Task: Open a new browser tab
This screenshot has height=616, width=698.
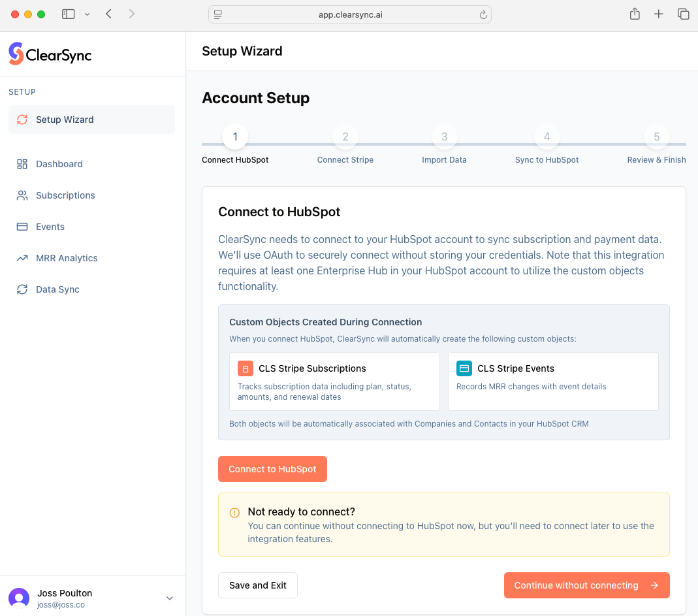Action: coord(659,14)
